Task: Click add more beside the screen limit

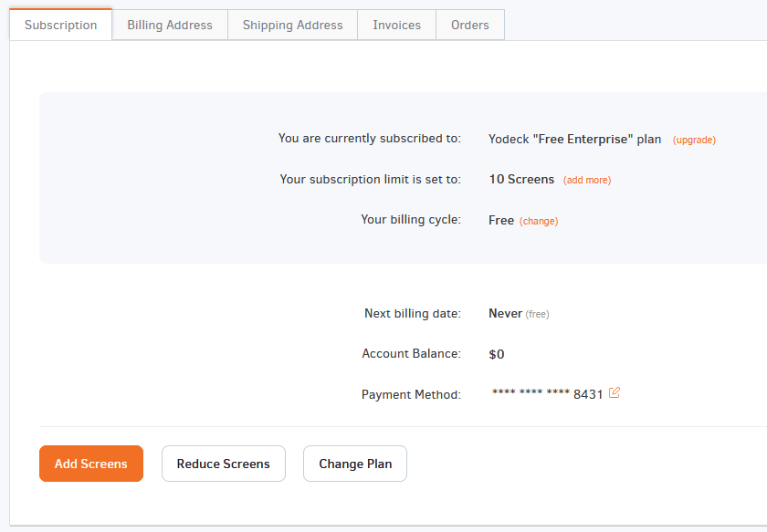Action: (587, 180)
